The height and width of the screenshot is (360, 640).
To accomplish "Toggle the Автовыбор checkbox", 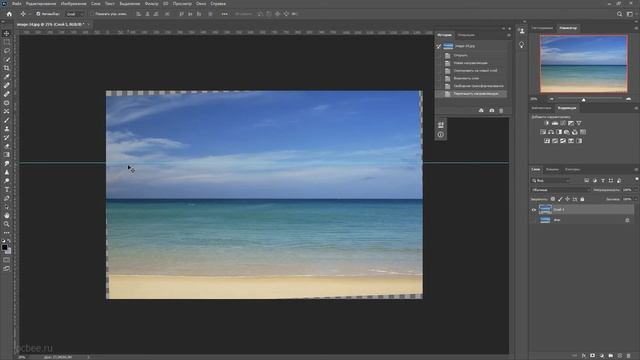I will coord(38,14).
